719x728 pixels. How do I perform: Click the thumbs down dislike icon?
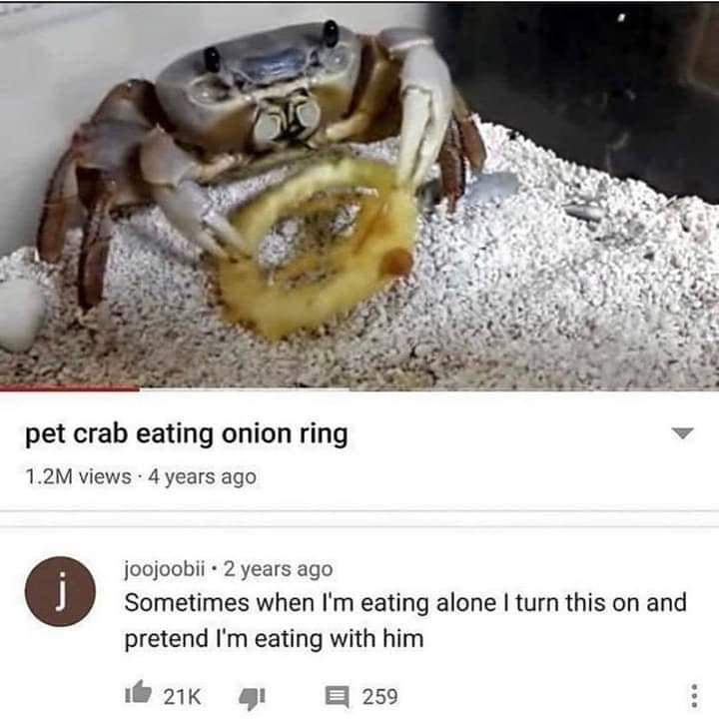point(252,698)
